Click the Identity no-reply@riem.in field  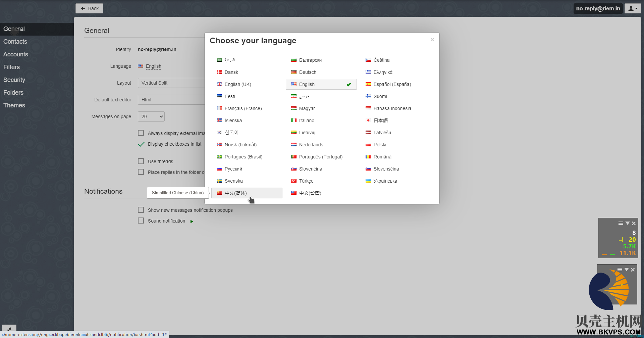coord(157,49)
